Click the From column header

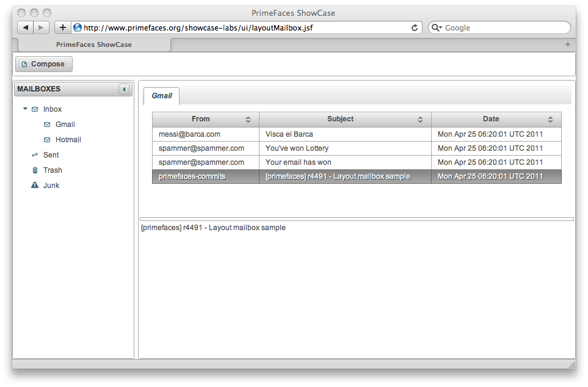coord(206,119)
